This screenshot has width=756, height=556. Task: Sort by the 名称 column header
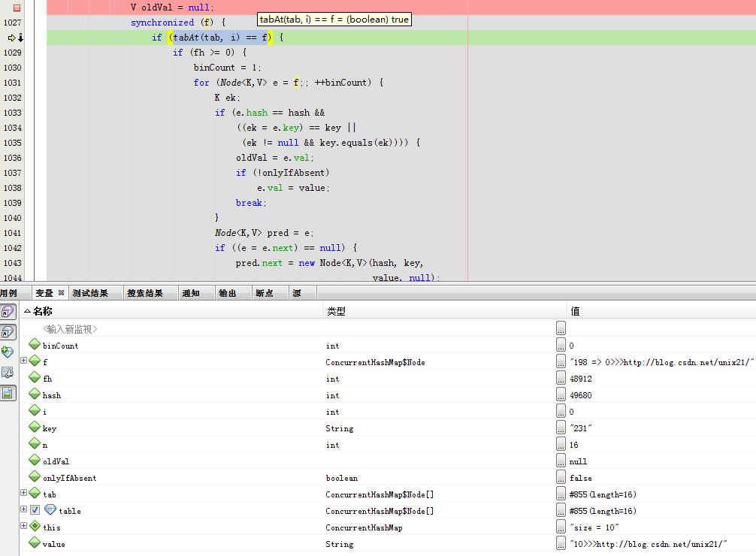click(x=171, y=311)
